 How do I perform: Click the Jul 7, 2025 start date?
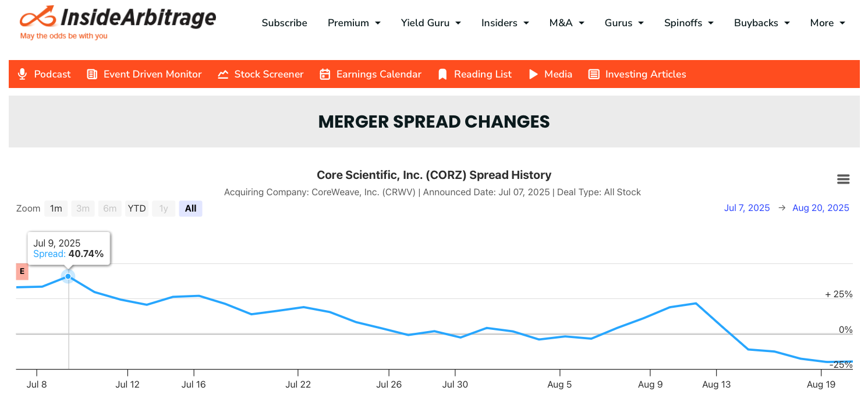point(747,208)
